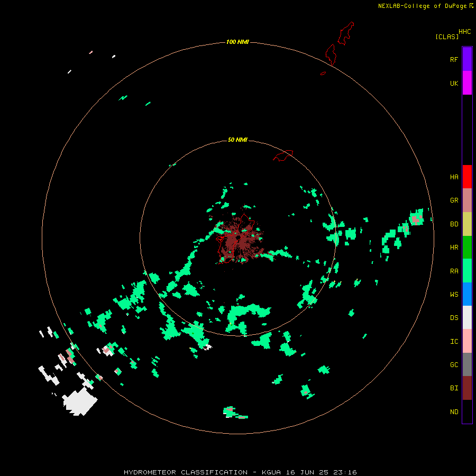Click the ND legend label
The image size is (476, 476).
(454, 412)
